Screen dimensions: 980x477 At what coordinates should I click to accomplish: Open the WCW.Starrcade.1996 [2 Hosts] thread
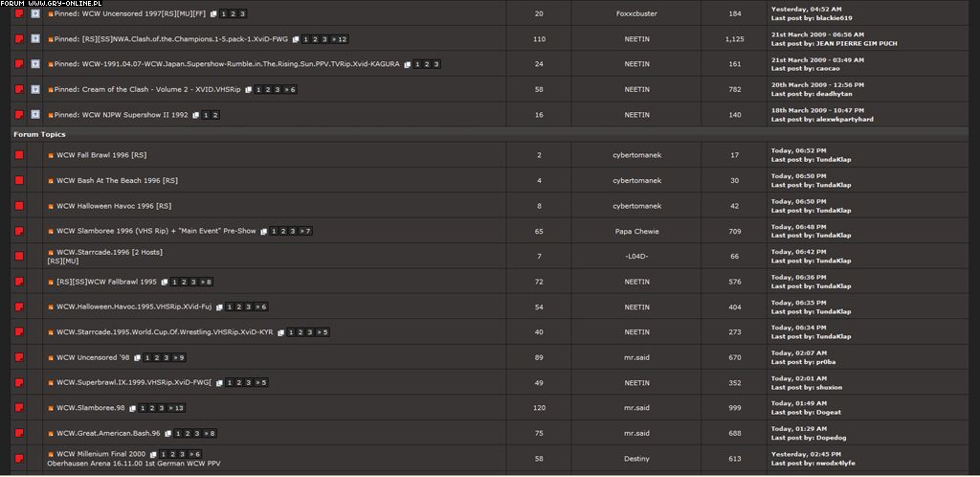coord(109,253)
